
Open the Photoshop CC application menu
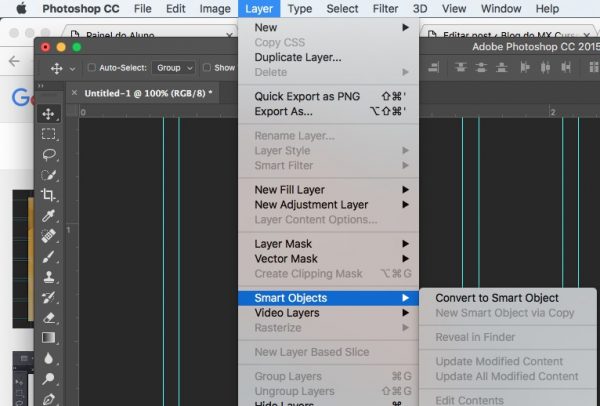tap(81, 8)
